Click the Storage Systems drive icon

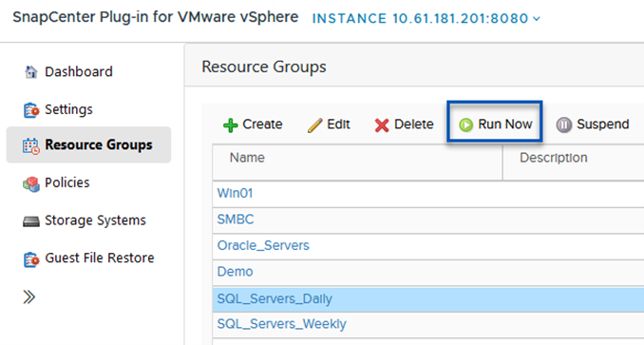tap(31, 221)
